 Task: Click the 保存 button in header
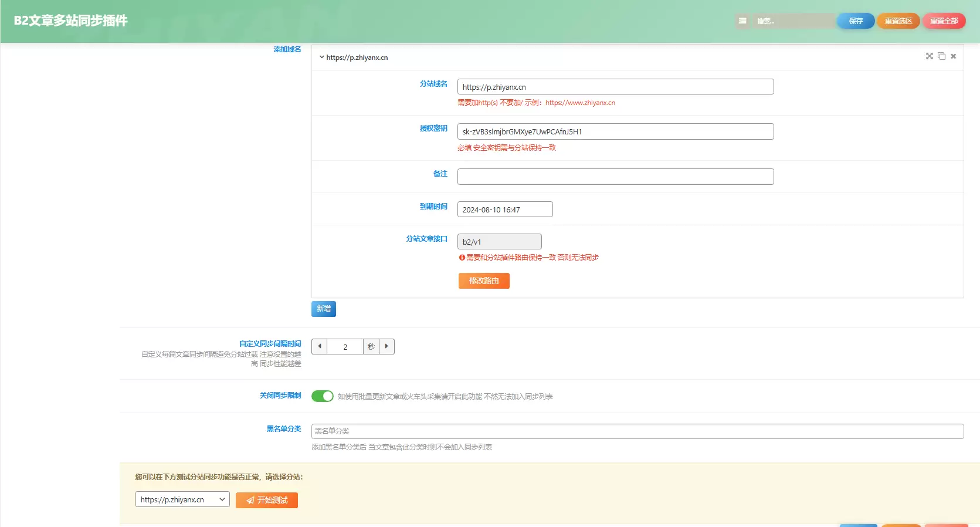point(856,21)
